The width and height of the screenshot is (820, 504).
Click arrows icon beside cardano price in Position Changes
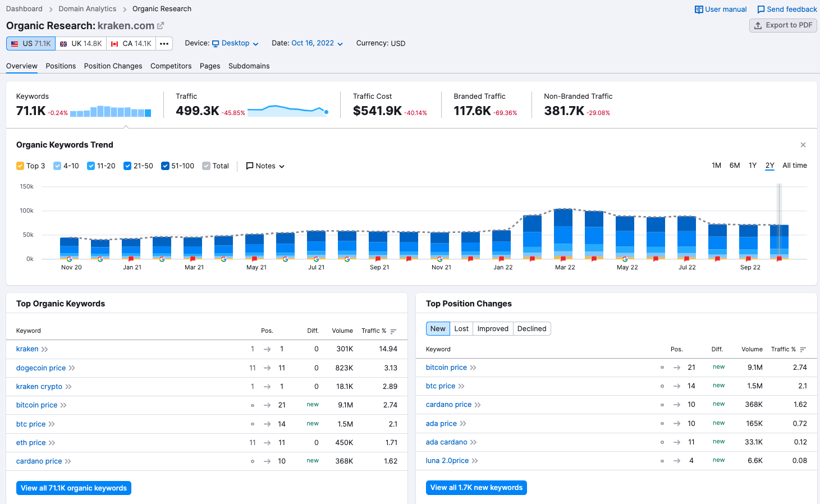coord(478,405)
